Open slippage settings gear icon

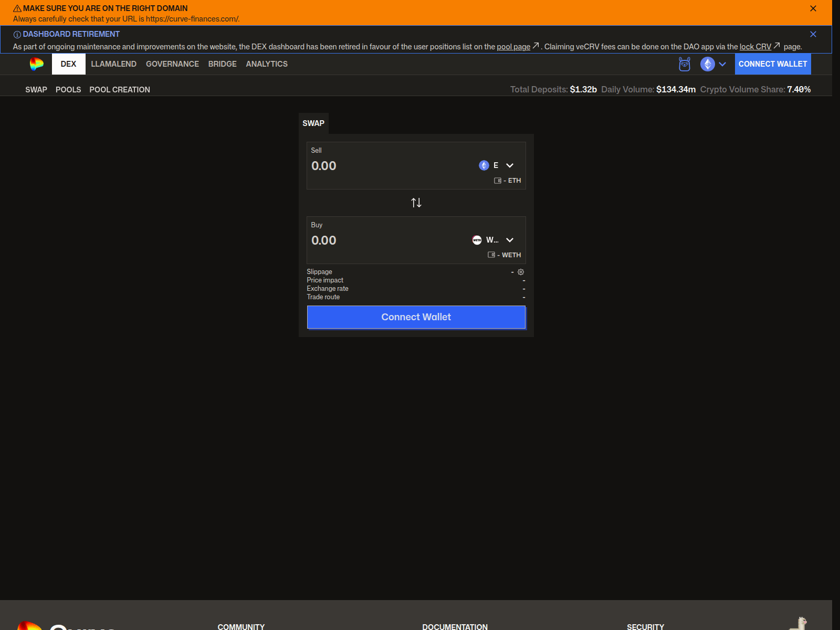click(521, 272)
